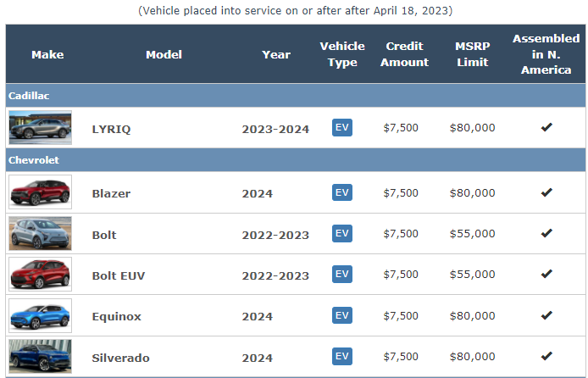Click the EV badge in the LYRIQ row
This screenshot has height=378, width=588.
click(342, 127)
